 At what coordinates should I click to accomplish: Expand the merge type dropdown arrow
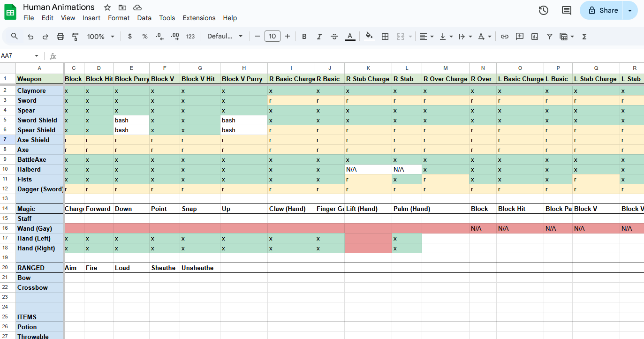point(410,36)
